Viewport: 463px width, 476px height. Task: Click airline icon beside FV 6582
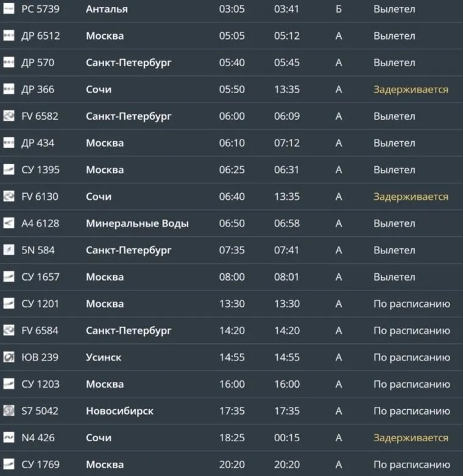click(9, 116)
